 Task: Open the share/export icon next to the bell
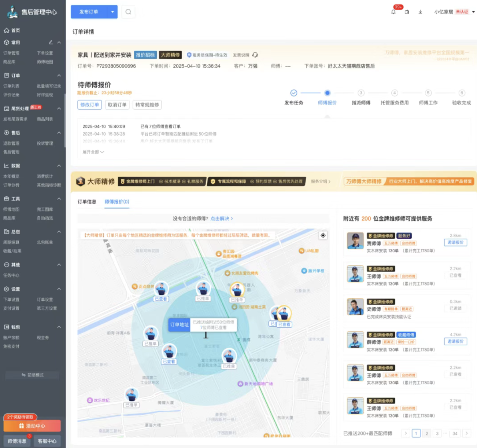click(407, 12)
